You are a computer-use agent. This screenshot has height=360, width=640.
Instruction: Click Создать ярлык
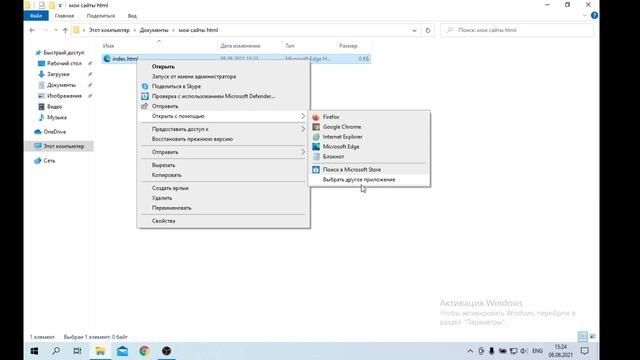223,188
